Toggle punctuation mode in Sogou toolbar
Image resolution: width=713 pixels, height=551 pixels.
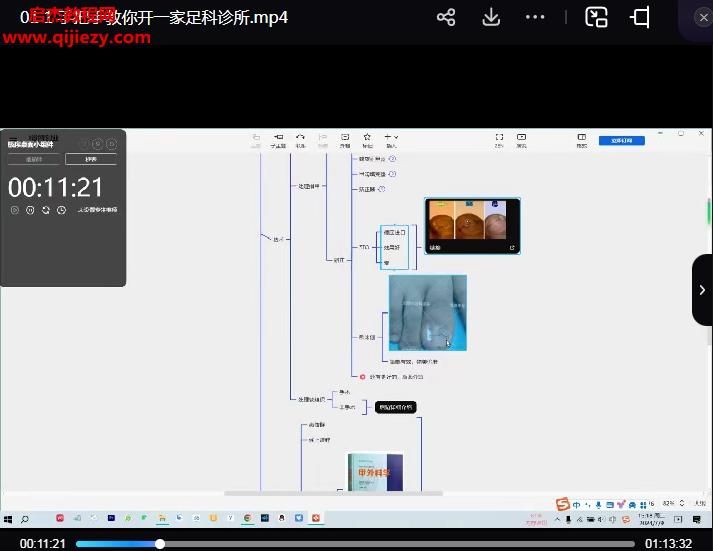(587, 505)
